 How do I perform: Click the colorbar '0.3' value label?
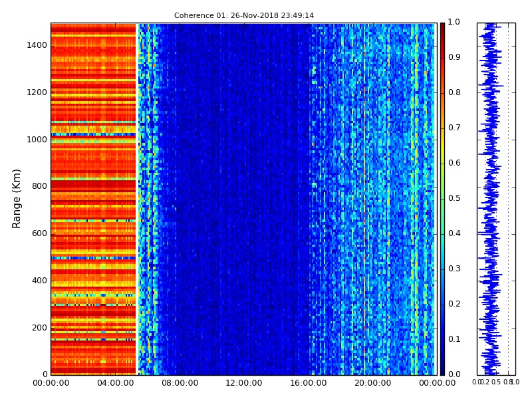pyautogui.click(x=454, y=269)
